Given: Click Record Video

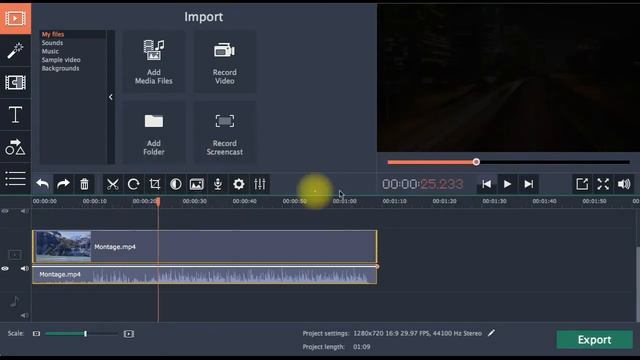Looking at the screenshot, I should click(224, 62).
